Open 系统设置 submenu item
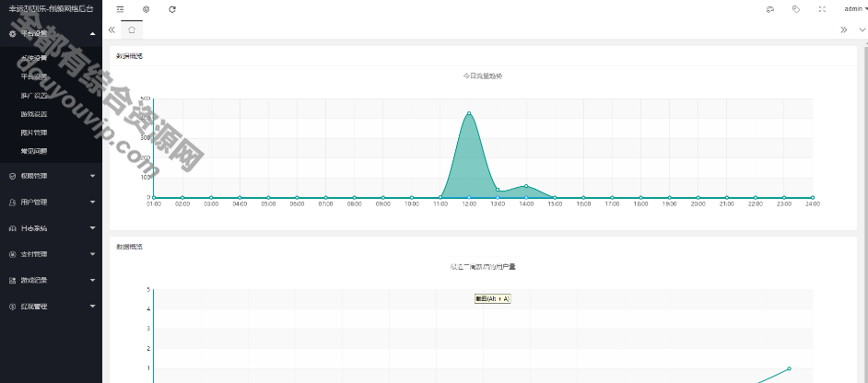868x383 pixels. pyautogui.click(x=34, y=58)
